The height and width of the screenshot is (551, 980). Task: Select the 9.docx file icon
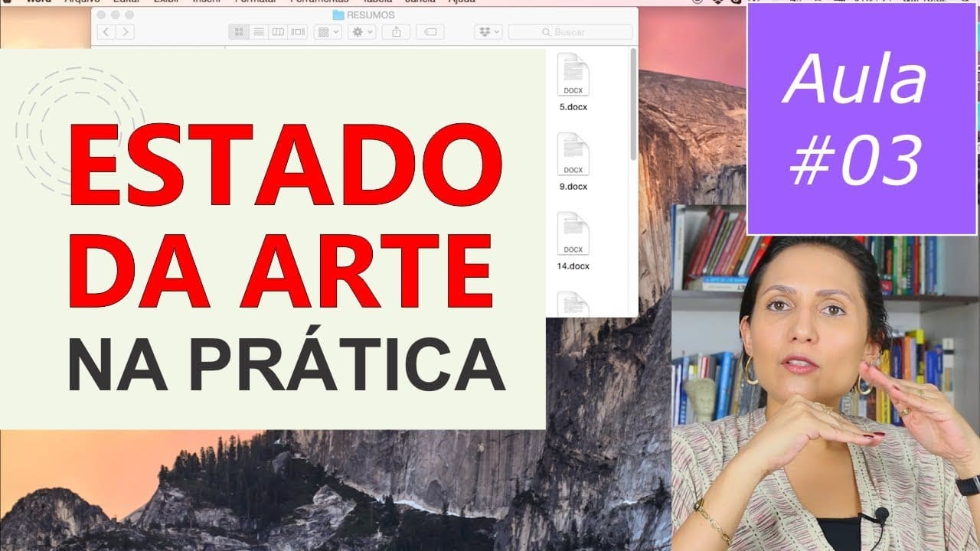click(x=573, y=155)
